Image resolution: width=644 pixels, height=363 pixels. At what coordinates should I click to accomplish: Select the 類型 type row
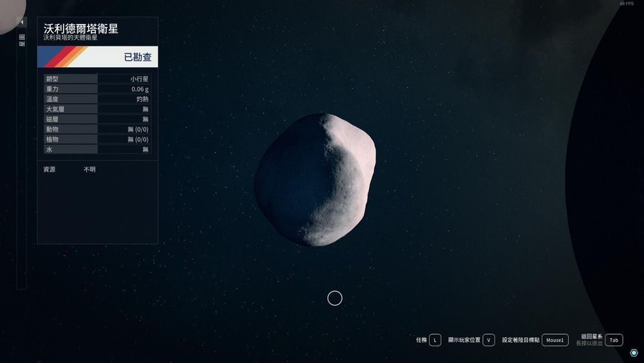pyautogui.click(x=97, y=79)
